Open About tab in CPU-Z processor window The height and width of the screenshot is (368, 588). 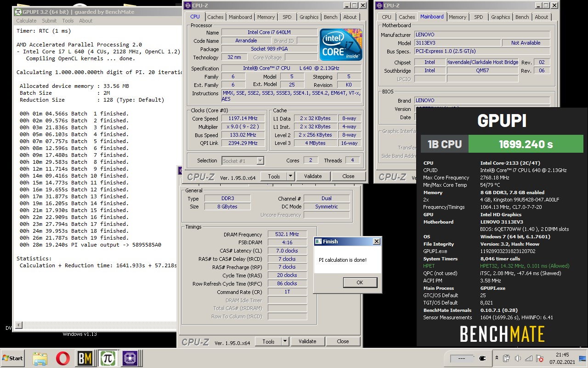[350, 17]
